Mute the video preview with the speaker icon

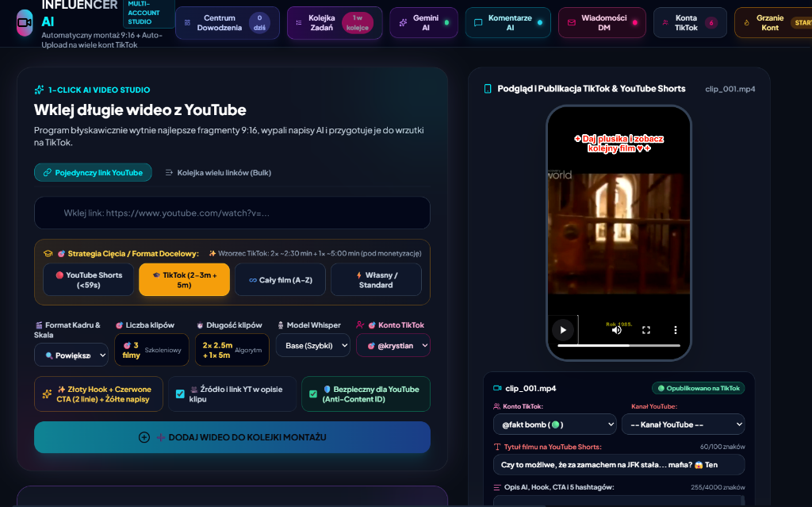616,330
